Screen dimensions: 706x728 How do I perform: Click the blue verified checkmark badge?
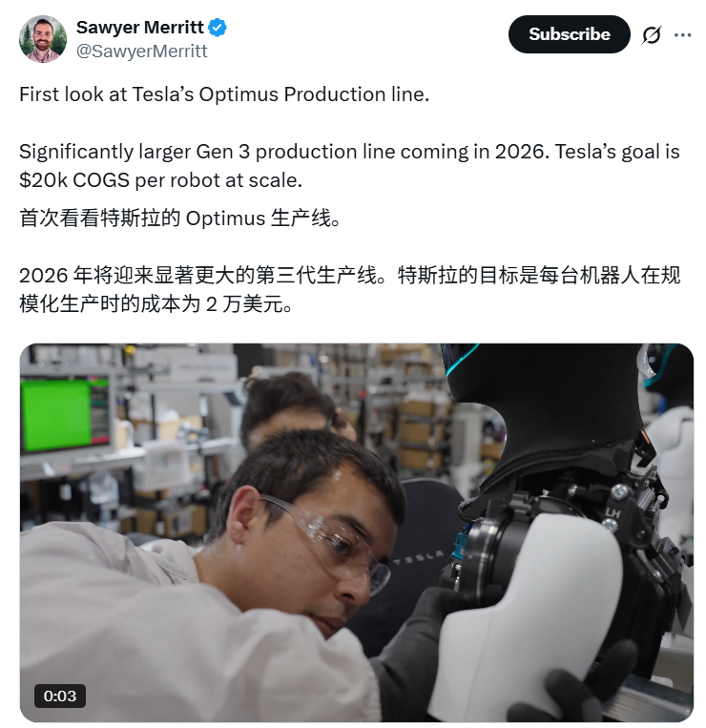point(217,28)
